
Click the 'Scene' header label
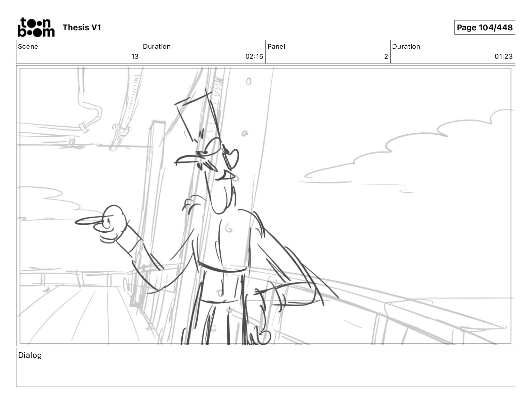click(28, 47)
